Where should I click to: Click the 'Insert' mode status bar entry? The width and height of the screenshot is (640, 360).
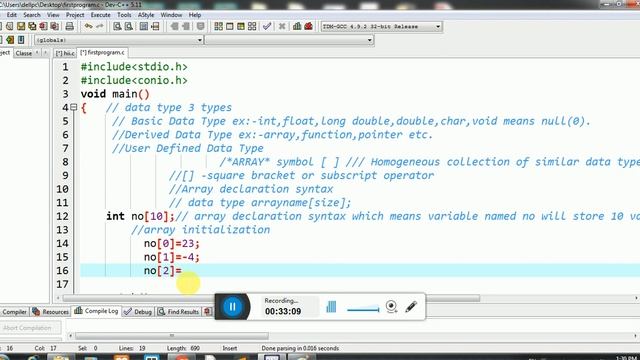[x=229, y=348]
